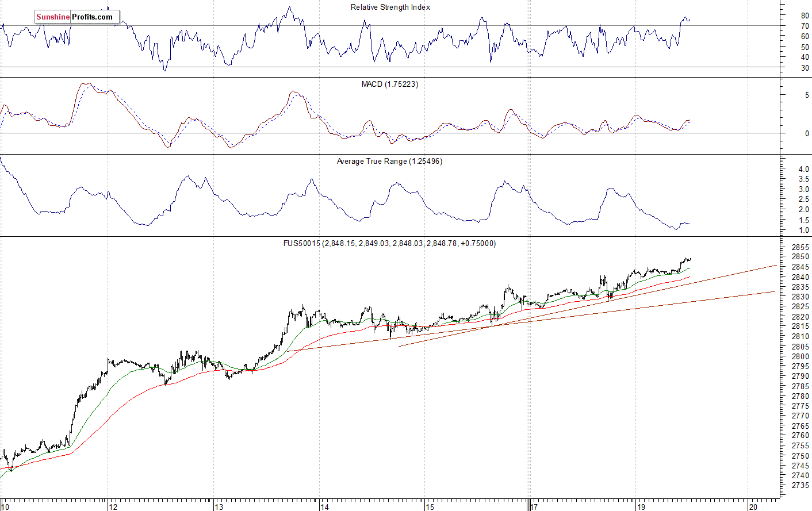
Task: Click the RSI scale value 80
Action: 805,16
